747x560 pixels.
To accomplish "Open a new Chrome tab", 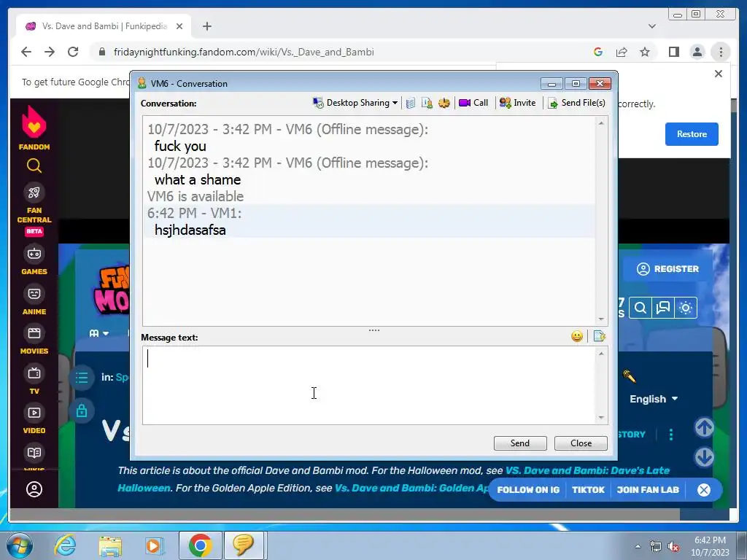I will pos(206,26).
